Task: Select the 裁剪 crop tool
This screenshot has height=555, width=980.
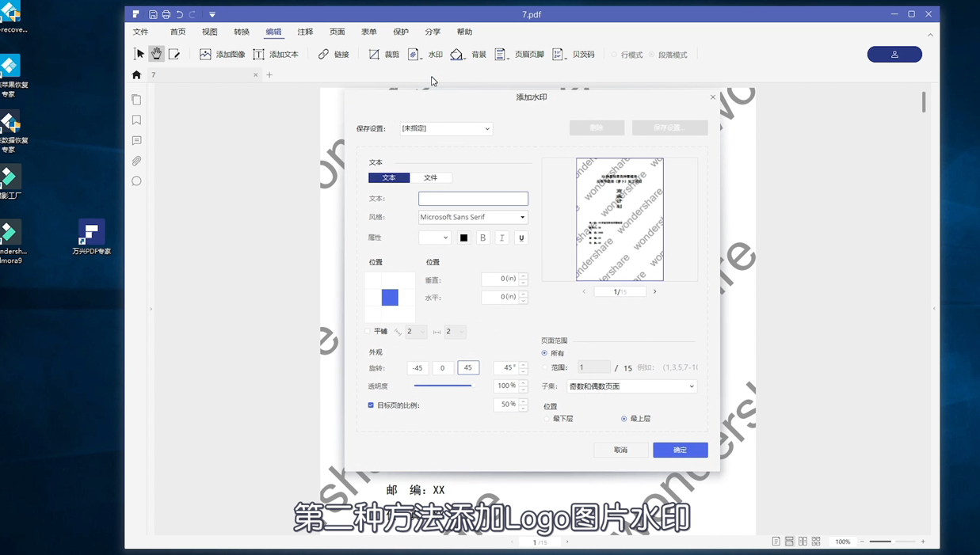Action: [x=384, y=55]
